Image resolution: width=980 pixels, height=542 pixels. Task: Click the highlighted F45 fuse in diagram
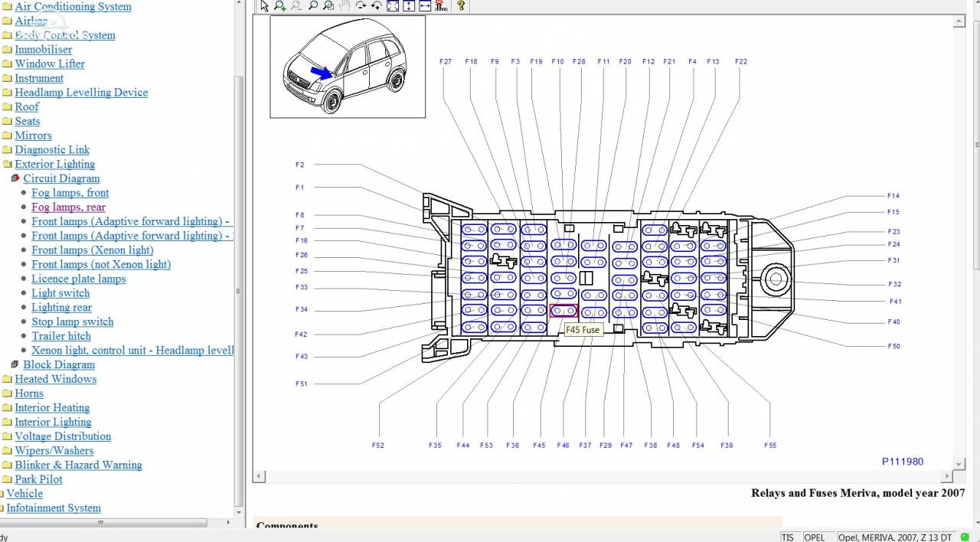coord(563,311)
